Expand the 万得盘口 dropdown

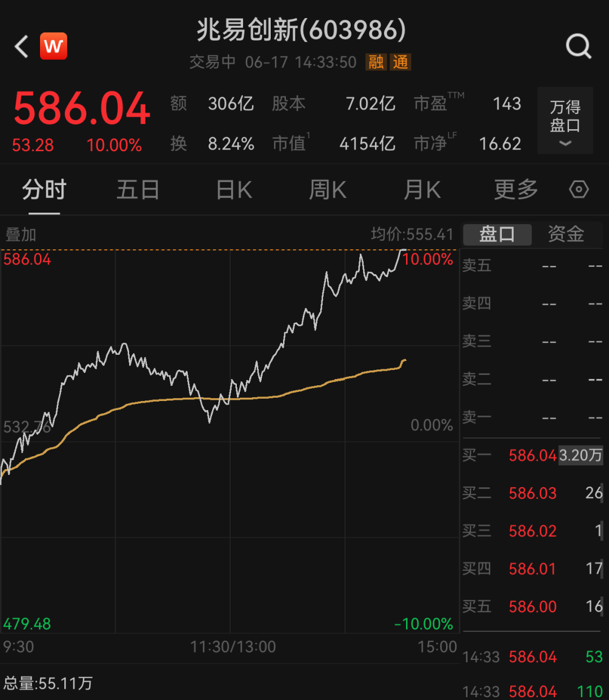tap(565, 121)
